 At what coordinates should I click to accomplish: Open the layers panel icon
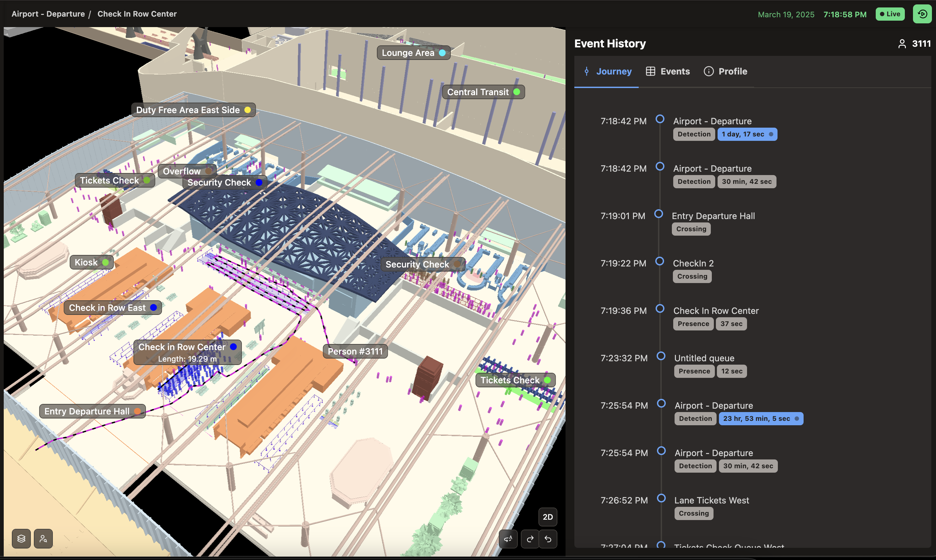coord(21,538)
